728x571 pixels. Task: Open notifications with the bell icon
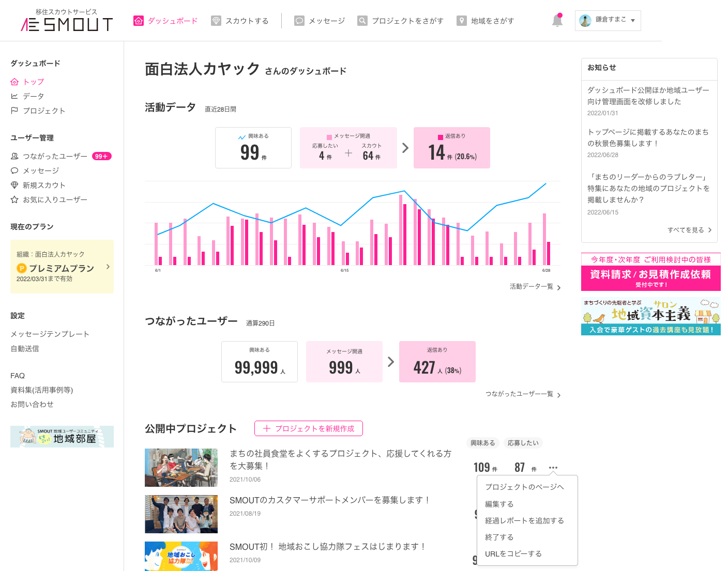[557, 20]
